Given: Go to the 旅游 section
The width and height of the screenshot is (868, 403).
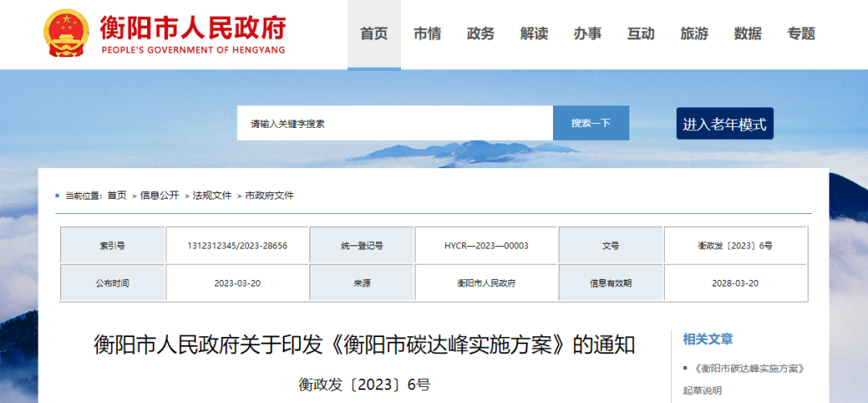Looking at the screenshot, I should click(694, 35).
